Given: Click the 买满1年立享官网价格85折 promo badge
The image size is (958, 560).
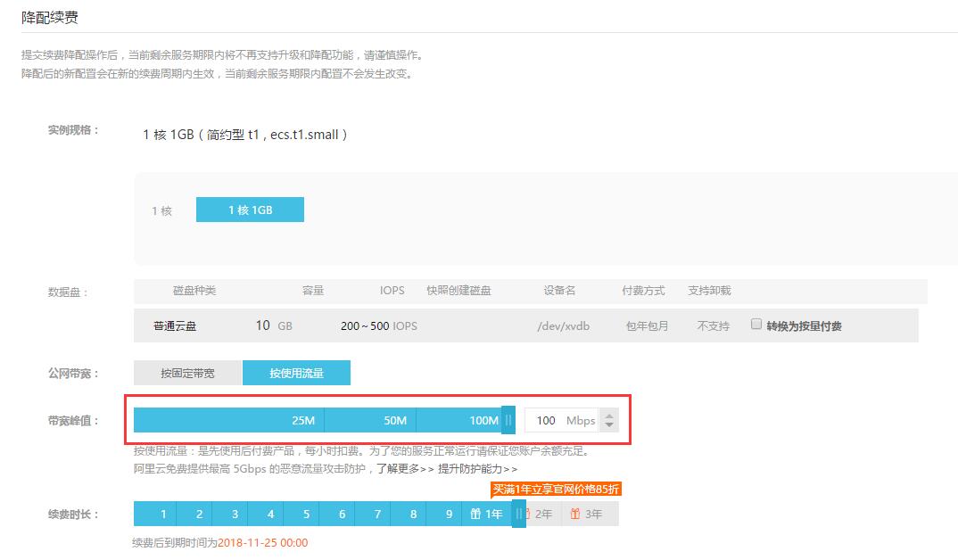Looking at the screenshot, I should coord(556,489).
